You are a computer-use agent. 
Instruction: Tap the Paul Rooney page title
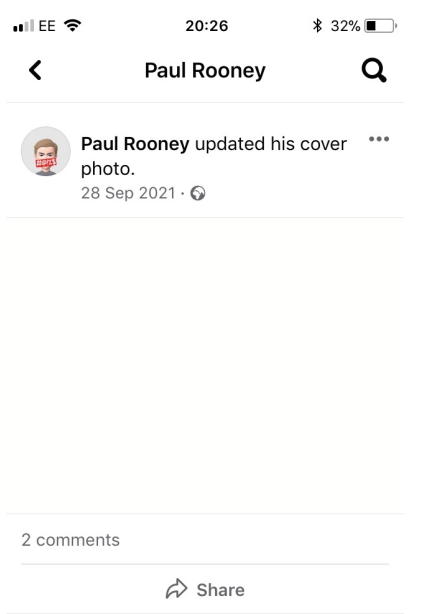pos(205,71)
